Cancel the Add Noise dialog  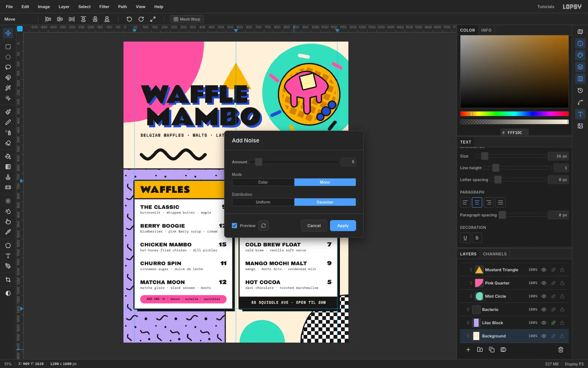314,226
